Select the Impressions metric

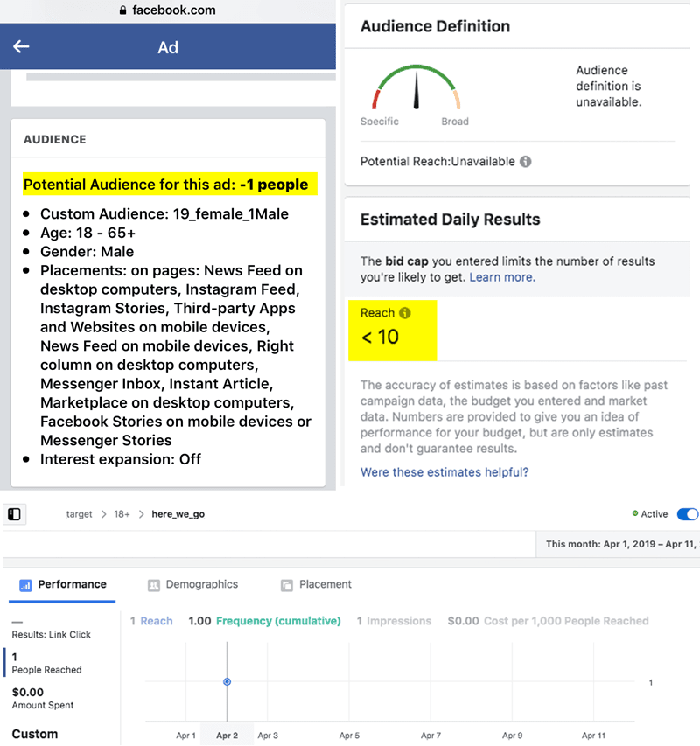coord(394,621)
